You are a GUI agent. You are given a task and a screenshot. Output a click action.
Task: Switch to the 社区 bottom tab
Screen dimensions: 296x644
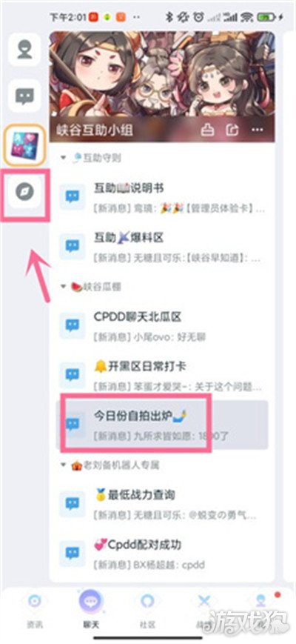pyautogui.click(x=147, y=611)
